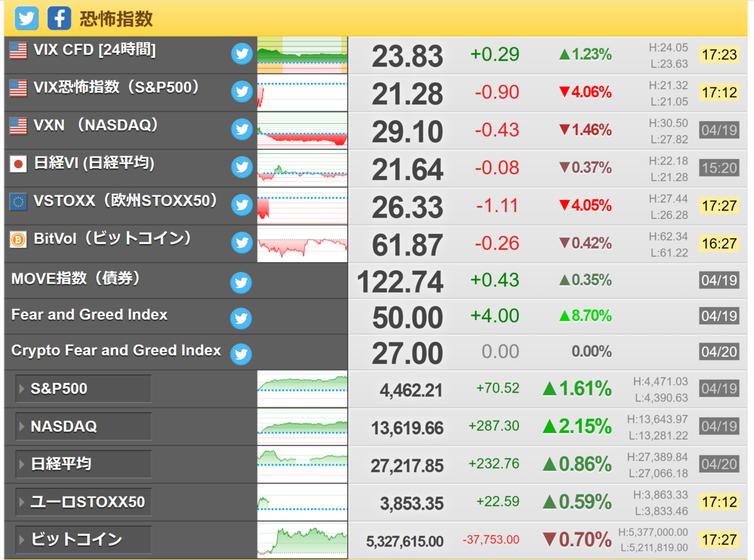Viewport: 754px width, 560px height.
Task: Click the 16:27 timestamp for BitVol
Action: click(x=719, y=243)
